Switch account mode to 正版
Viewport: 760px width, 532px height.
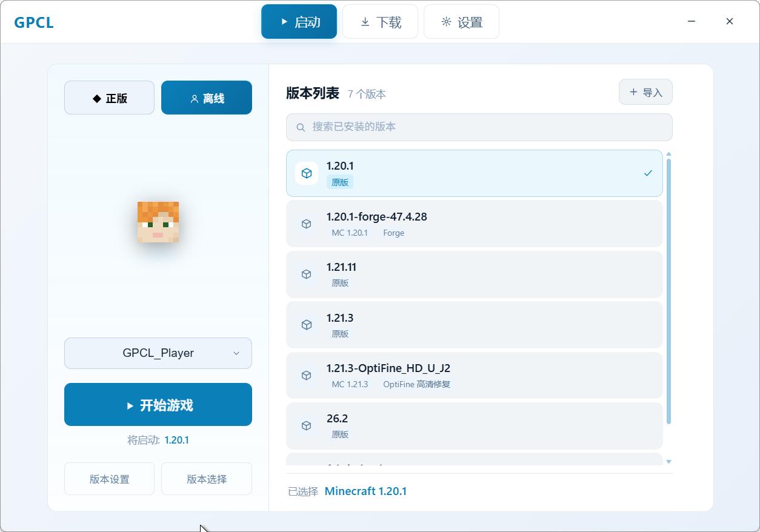110,98
